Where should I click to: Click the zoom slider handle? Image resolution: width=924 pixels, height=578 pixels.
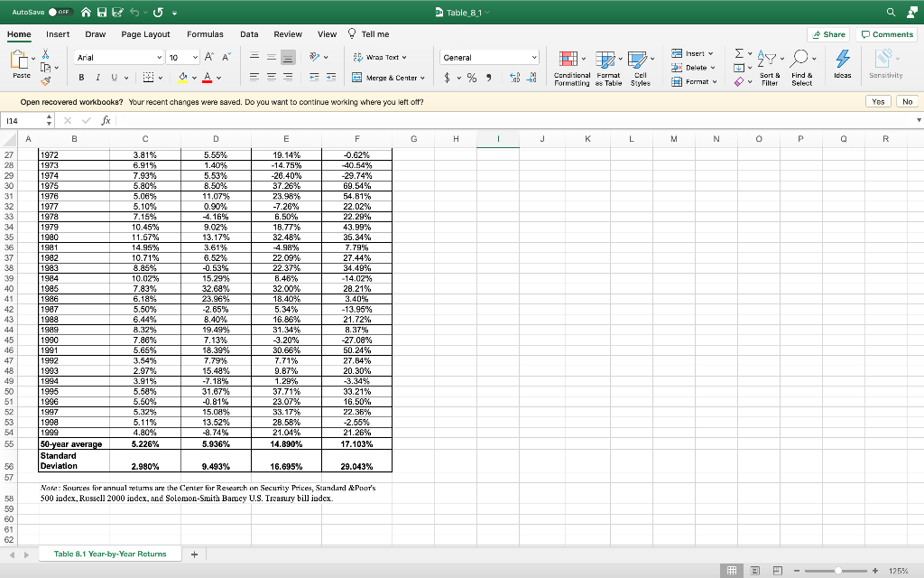pos(838,571)
